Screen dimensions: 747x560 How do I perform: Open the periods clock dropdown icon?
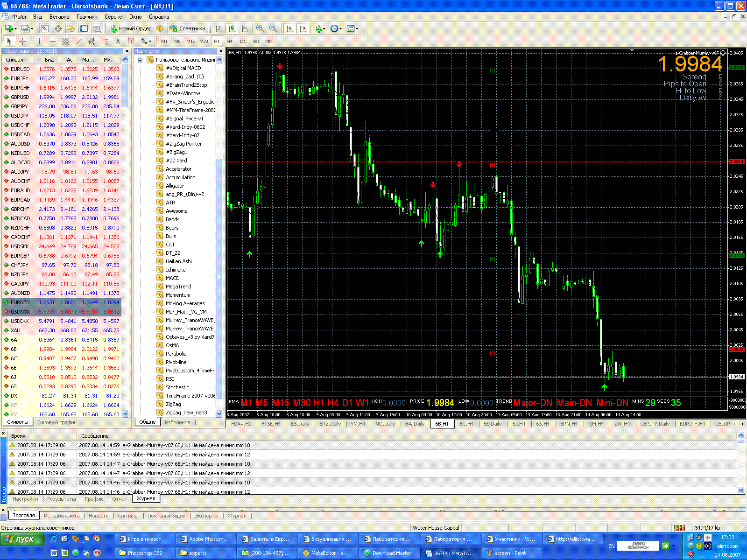click(336, 28)
